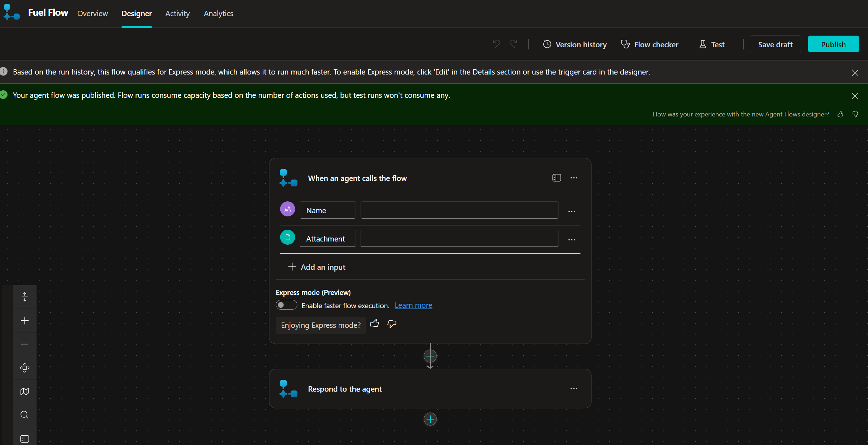Give thumbs up for Agent Flows designer
This screenshot has height=445, width=868.
point(840,114)
